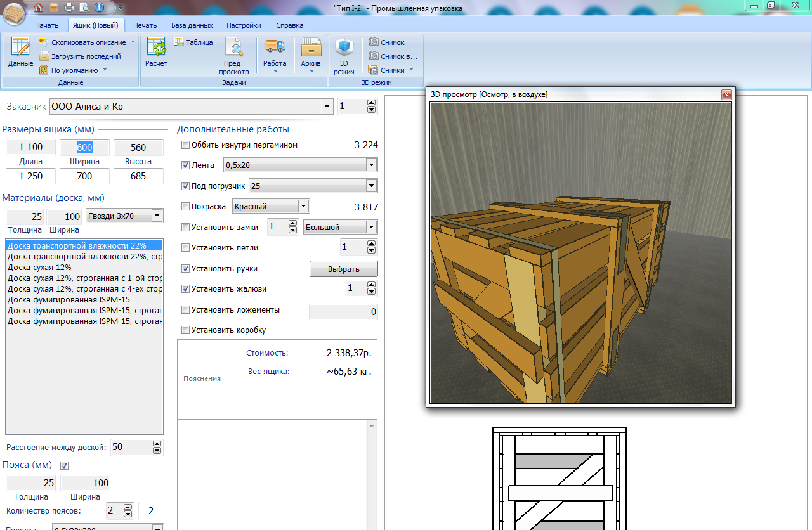The width and height of the screenshot is (812, 530).
Task: Click the Выбрать handles button
Action: (344, 269)
